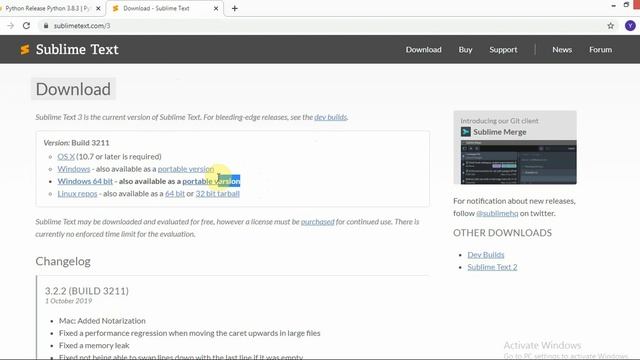The width and height of the screenshot is (640, 360).
Task: Open the Sublime Text 2 download link
Action: click(x=492, y=267)
